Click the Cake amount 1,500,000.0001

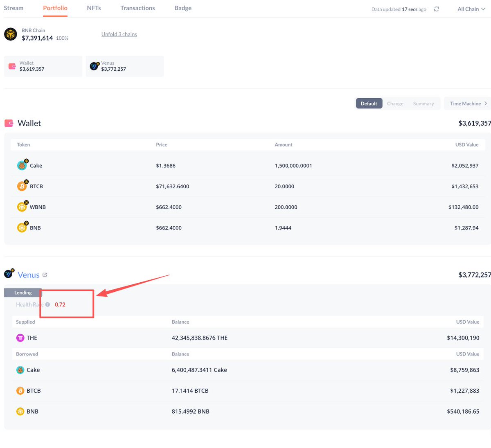click(293, 166)
